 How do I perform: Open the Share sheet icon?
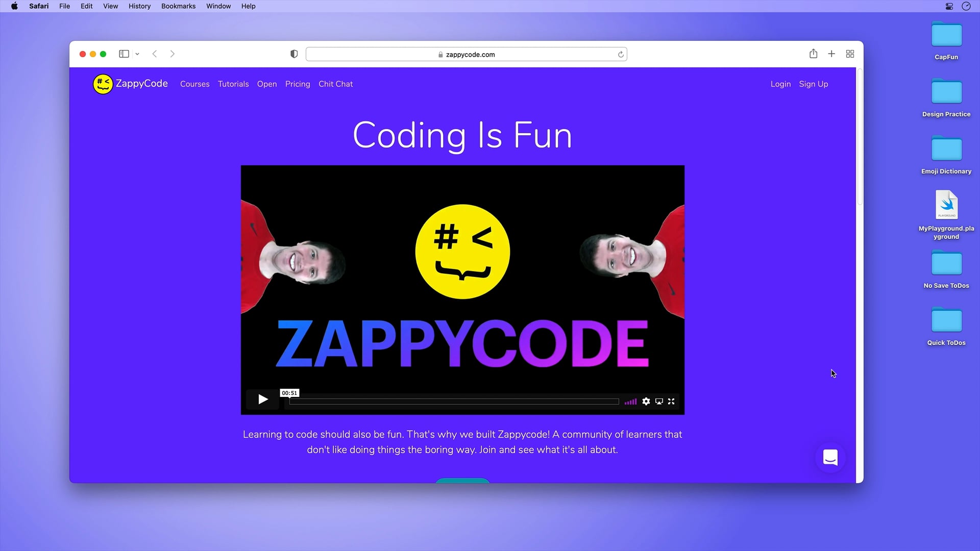pyautogui.click(x=814, y=54)
